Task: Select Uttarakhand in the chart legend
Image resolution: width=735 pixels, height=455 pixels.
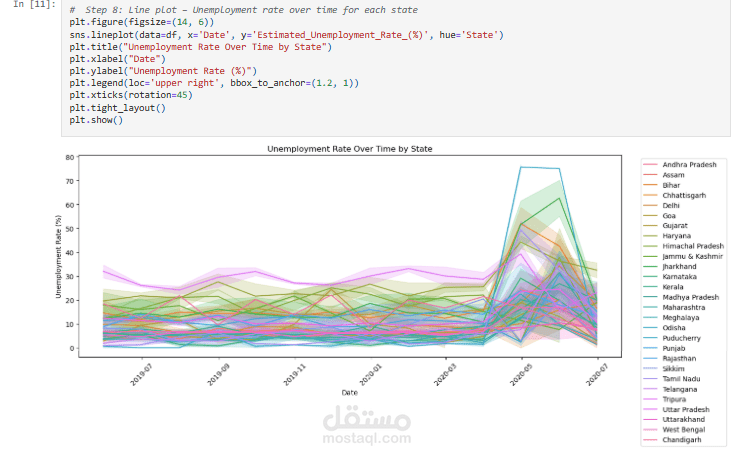Action: point(683,420)
